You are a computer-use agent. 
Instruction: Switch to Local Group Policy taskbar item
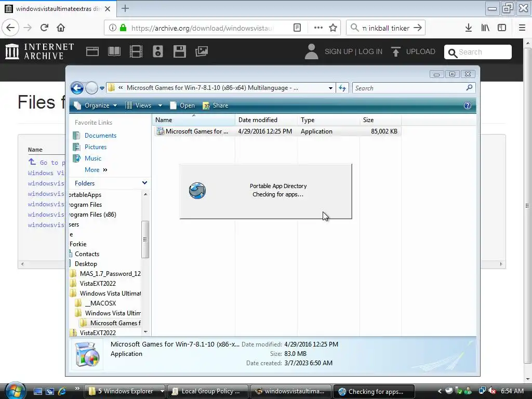click(x=207, y=391)
